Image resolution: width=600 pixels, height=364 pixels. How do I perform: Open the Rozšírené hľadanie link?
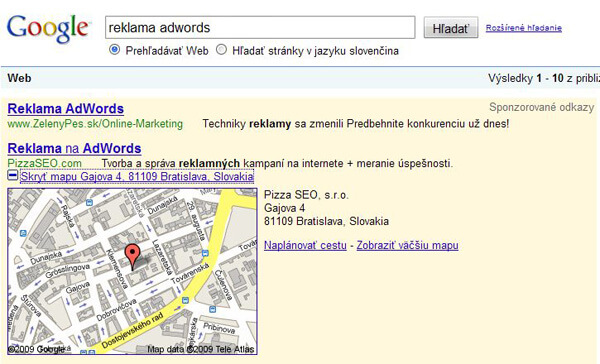click(x=523, y=28)
